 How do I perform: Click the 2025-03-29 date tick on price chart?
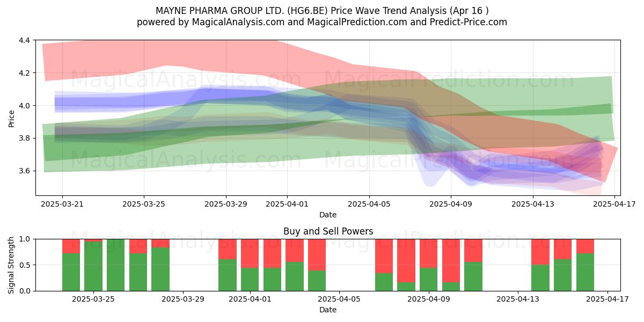click(x=226, y=204)
